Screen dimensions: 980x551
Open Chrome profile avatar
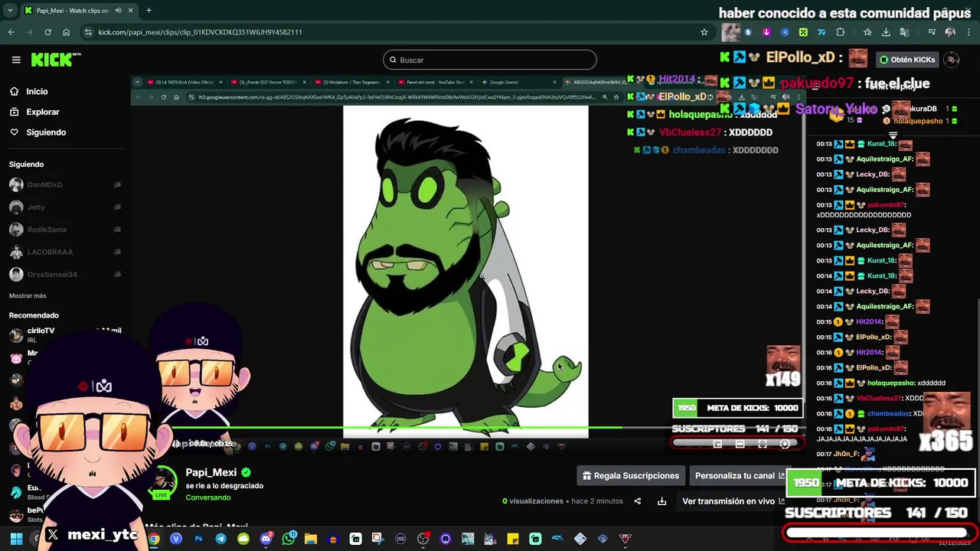pos(950,32)
